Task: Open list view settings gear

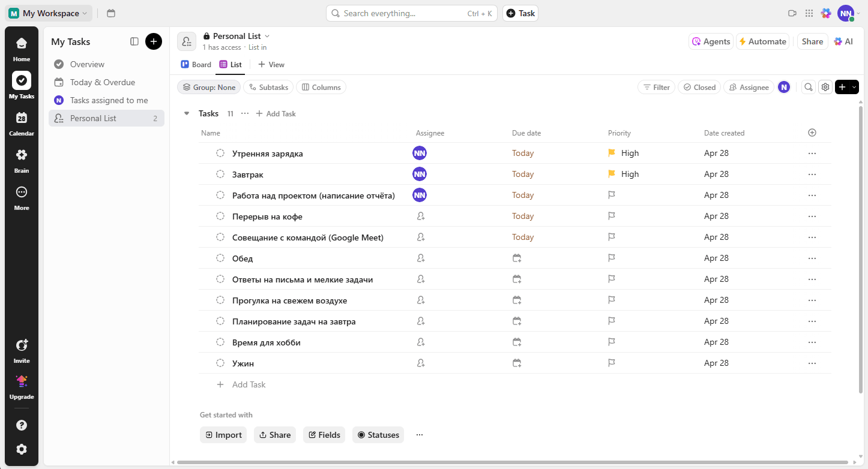Action: tap(825, 87)
